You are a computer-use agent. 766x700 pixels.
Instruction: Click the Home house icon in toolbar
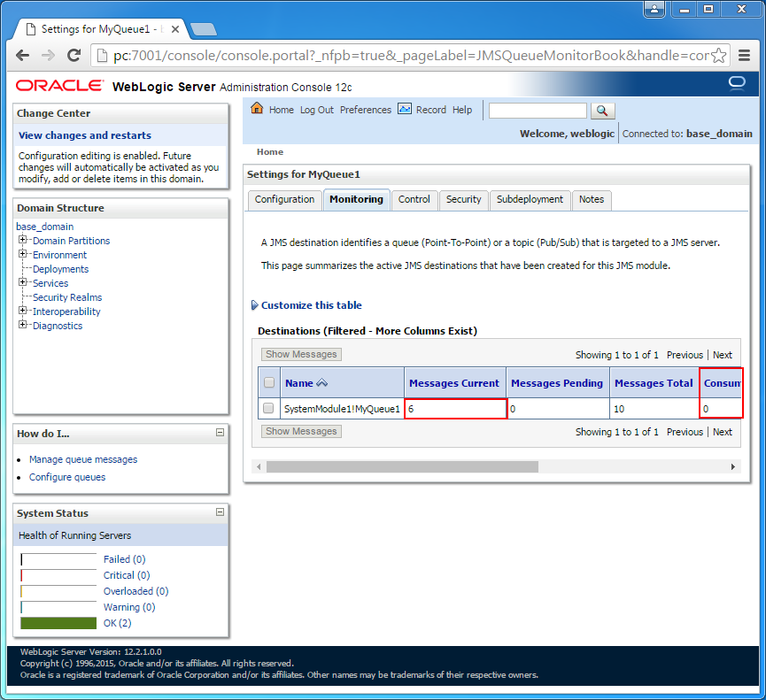(257, 108)
